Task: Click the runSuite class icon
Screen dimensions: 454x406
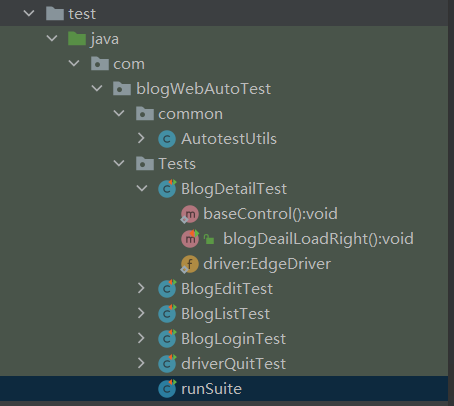Action: tap(167, 388)
